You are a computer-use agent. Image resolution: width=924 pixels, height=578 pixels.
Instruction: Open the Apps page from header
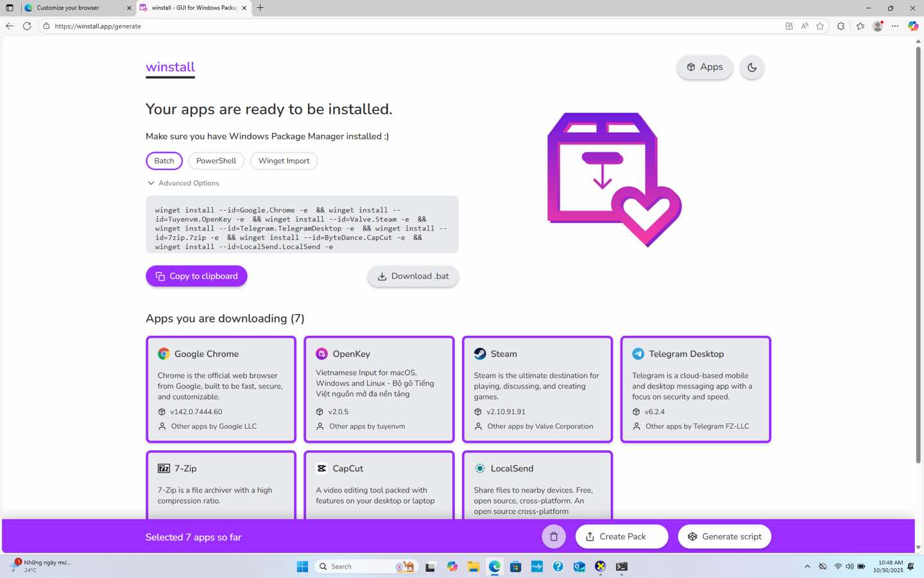click(705, 67)
